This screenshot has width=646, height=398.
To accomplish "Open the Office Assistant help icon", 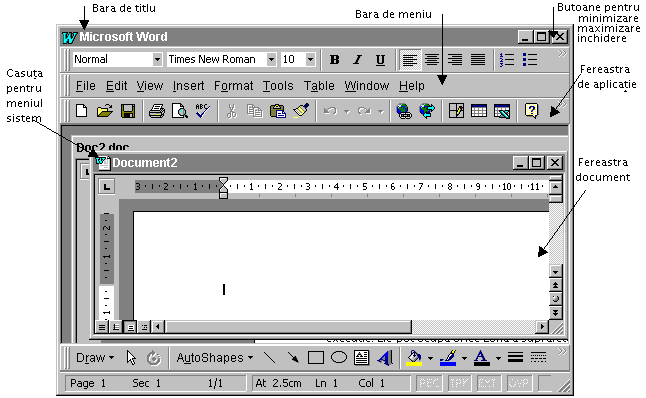I will pyautogui.click(x=531, y=111).
